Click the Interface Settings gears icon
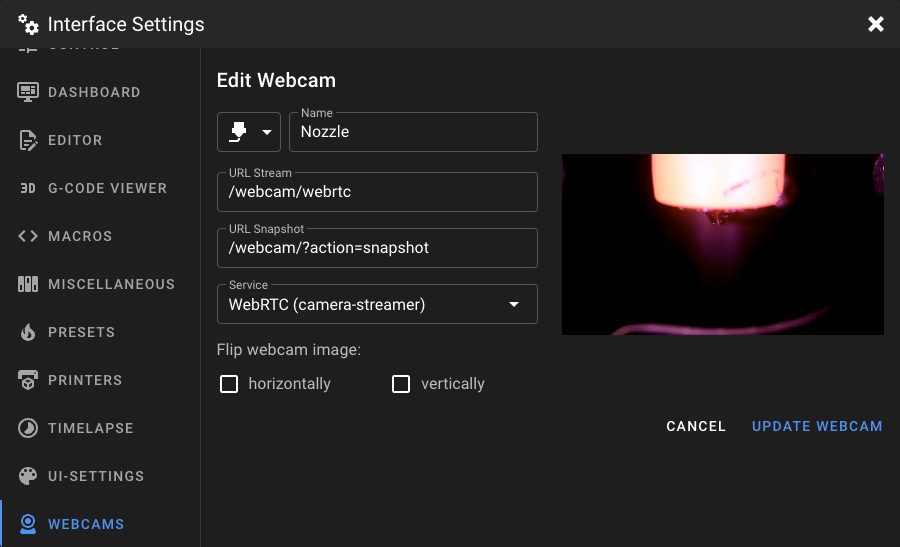The height and width of the screenshot is (547, 900). click(x=28, y=24)
